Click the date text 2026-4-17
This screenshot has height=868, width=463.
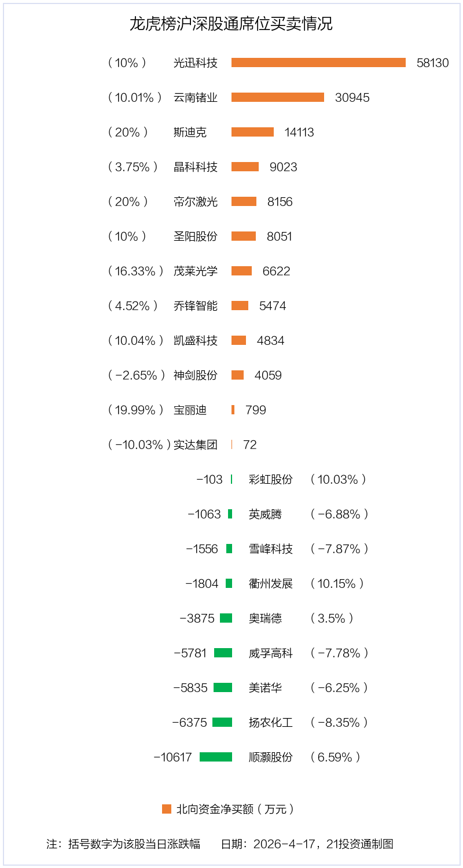tap(285, 844)
